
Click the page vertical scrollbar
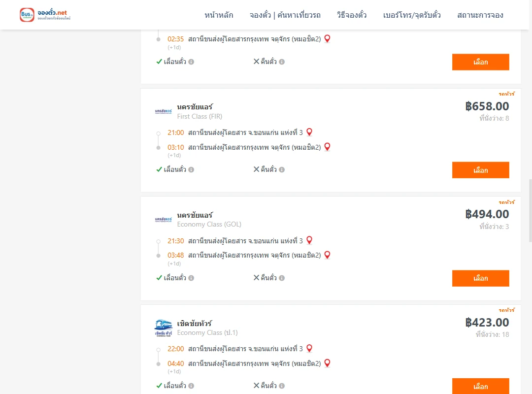[531, 210]
